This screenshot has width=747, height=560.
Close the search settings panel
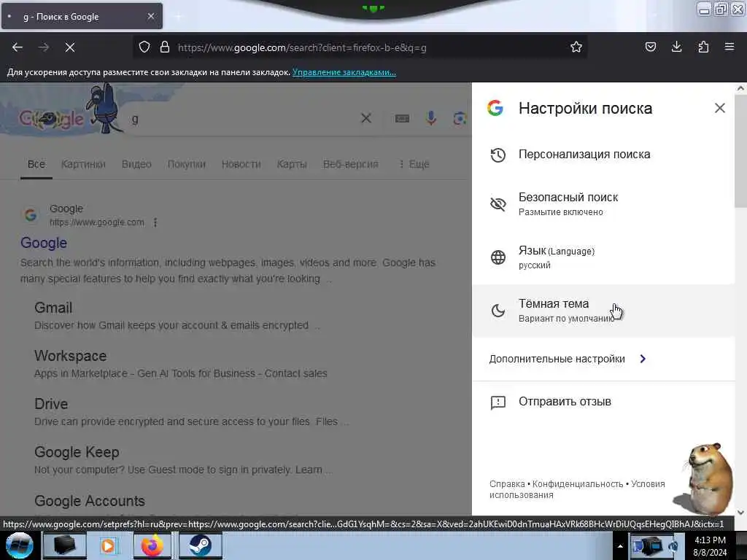click(x=720, y=108)
